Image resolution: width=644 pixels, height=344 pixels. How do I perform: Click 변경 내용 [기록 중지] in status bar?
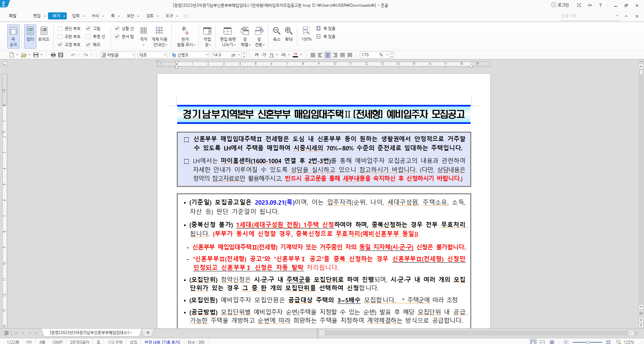162,342
